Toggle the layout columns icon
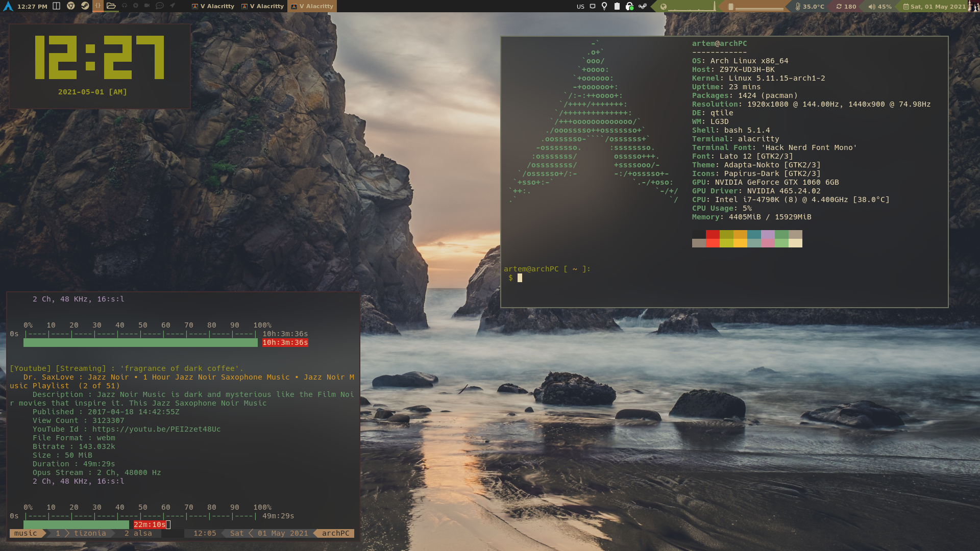The width and height of the screenshot is (980, 551). [x=57, y=6]
